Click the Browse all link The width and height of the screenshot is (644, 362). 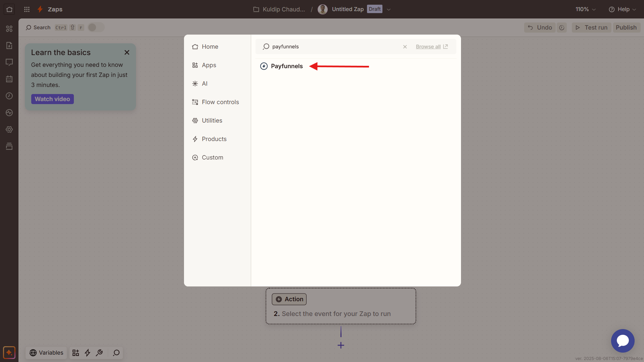[431, 47]
